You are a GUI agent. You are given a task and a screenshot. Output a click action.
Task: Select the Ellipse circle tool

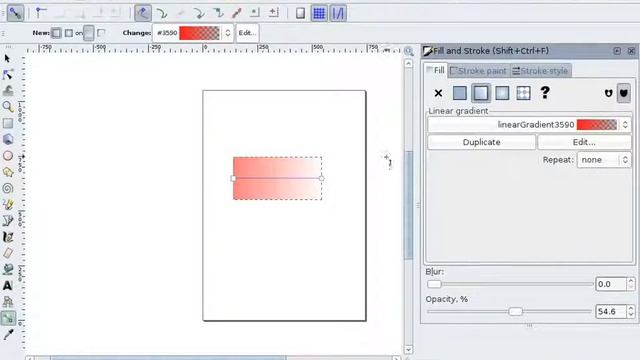8,156
